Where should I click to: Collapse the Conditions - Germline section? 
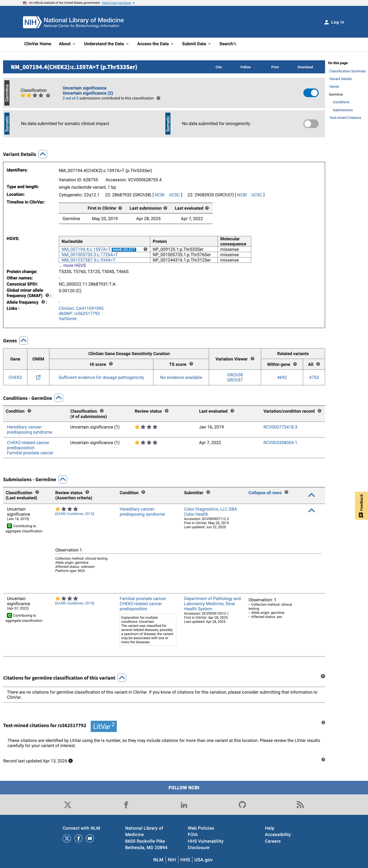tap(59, 398)
